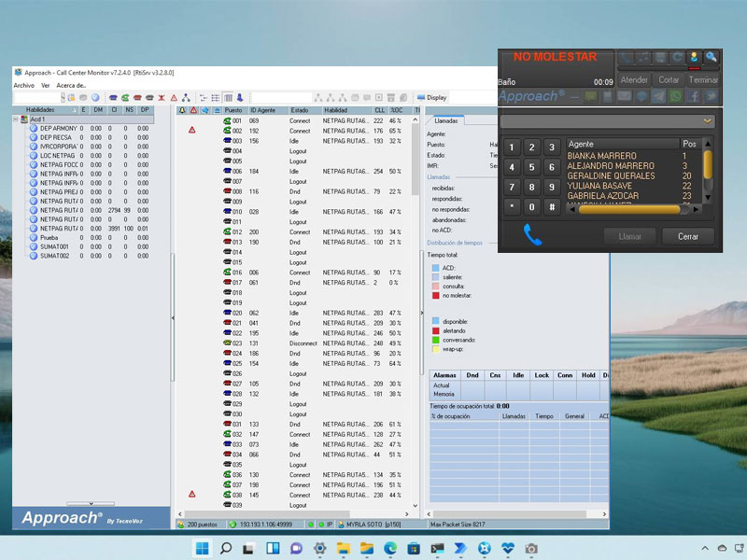
Task: Click the Cerrar button
Action: (687, 236)
